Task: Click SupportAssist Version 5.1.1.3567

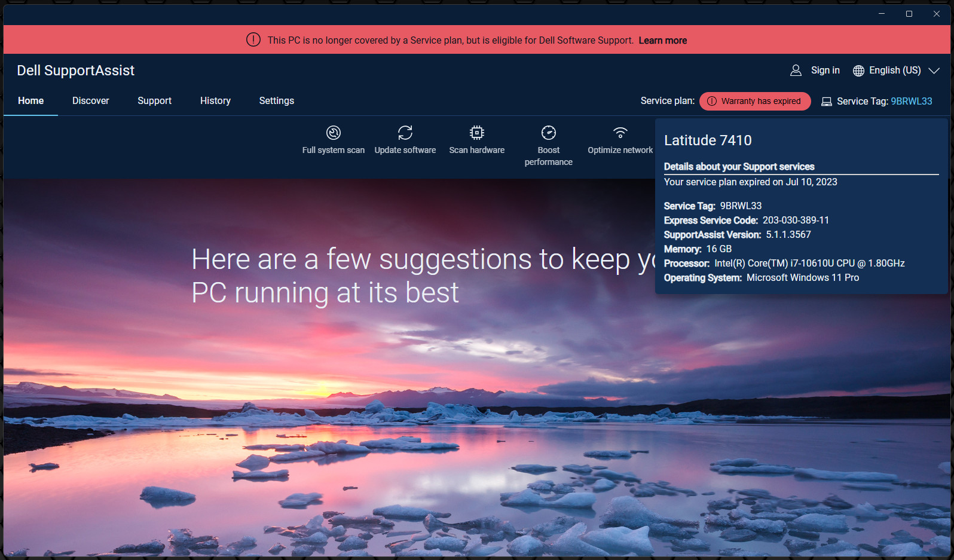Action: point(738,235)
